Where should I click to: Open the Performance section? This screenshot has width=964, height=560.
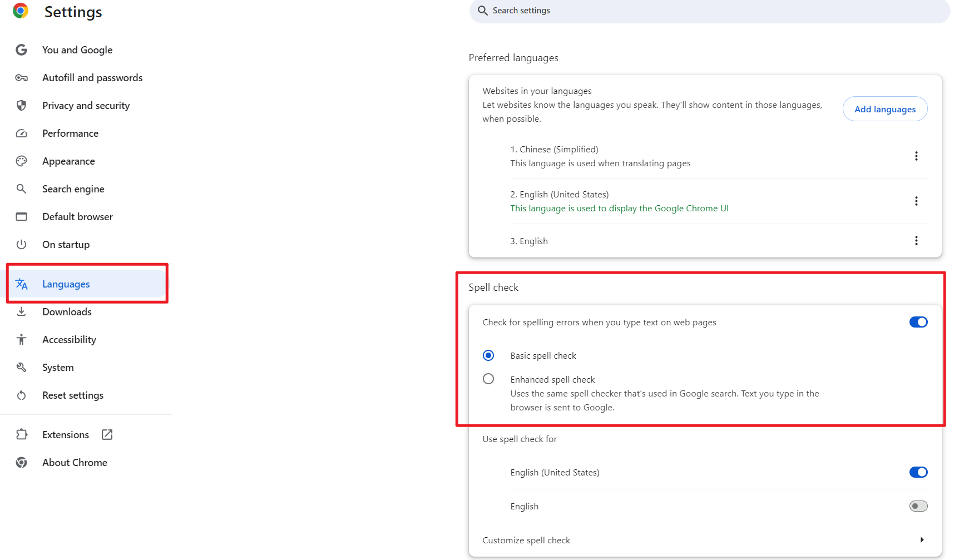71,133
